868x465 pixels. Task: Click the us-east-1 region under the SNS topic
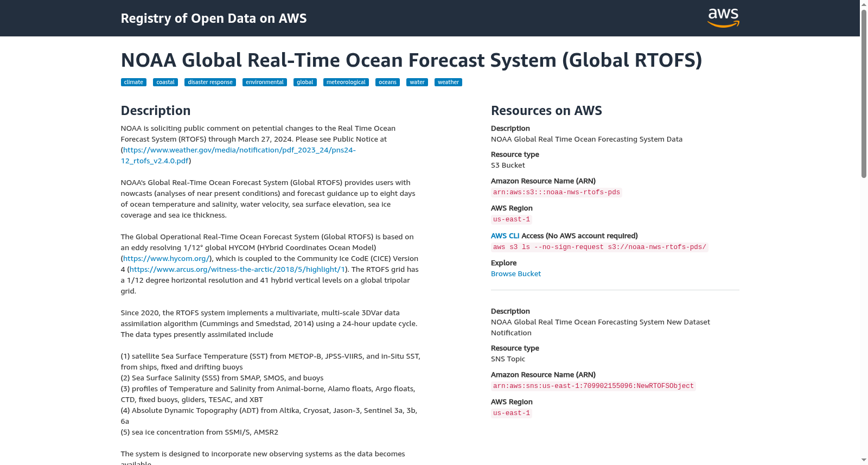pos(512,413)
